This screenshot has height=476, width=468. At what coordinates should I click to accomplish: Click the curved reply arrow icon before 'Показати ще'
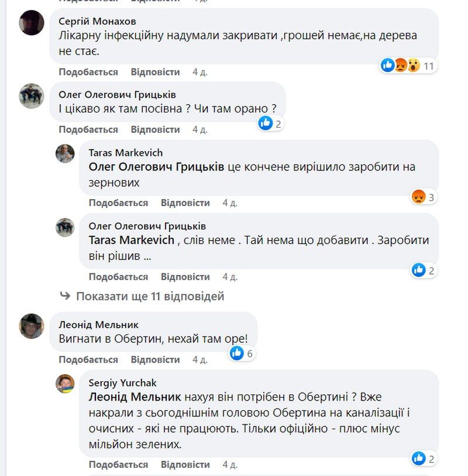63,297
